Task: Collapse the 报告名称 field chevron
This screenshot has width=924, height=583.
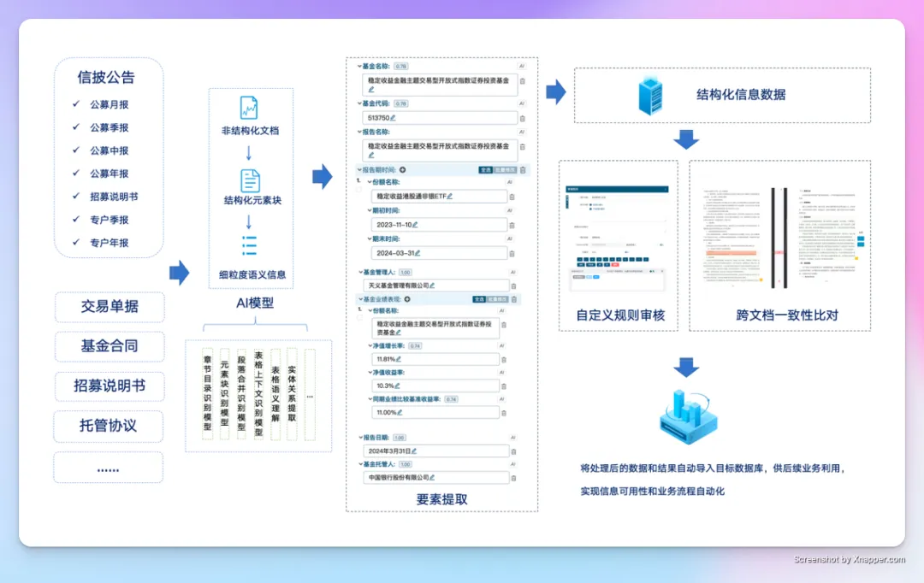Action: click(x=358, y=132)
